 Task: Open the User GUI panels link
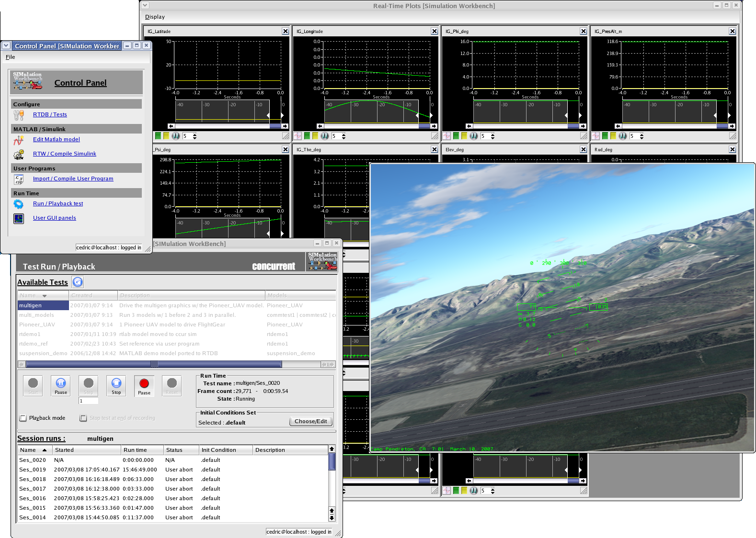coord(55,218)
